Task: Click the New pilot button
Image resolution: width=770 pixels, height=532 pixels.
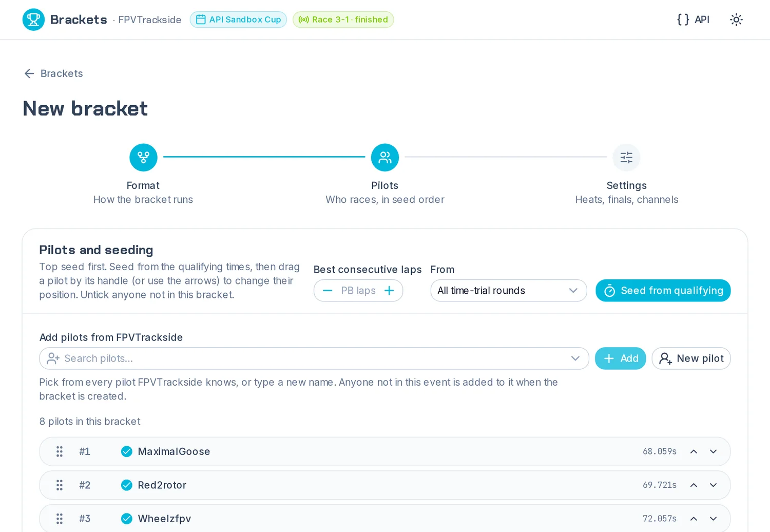Action: [691, 358]
